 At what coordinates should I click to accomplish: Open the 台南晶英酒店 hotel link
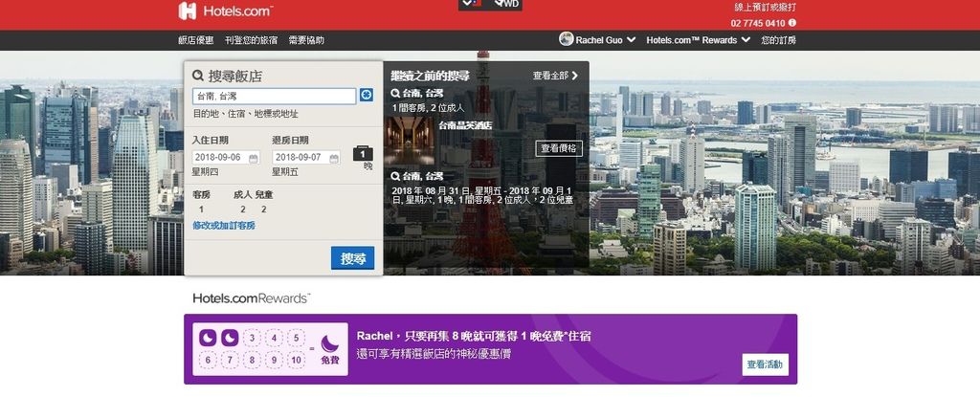[x=465, y=125]
